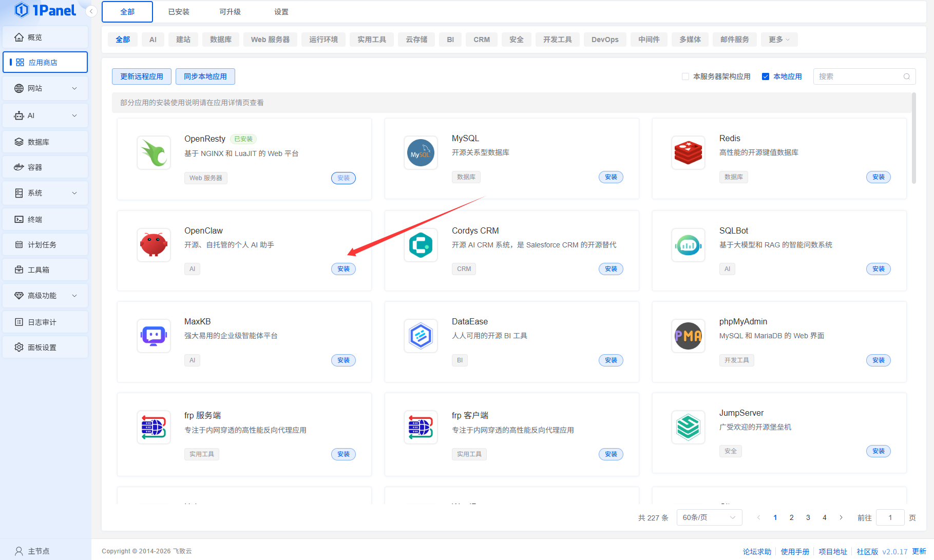934x560 pixels.
Task: Click the JumpServer app icon
Action: click(x=688, y=427)
